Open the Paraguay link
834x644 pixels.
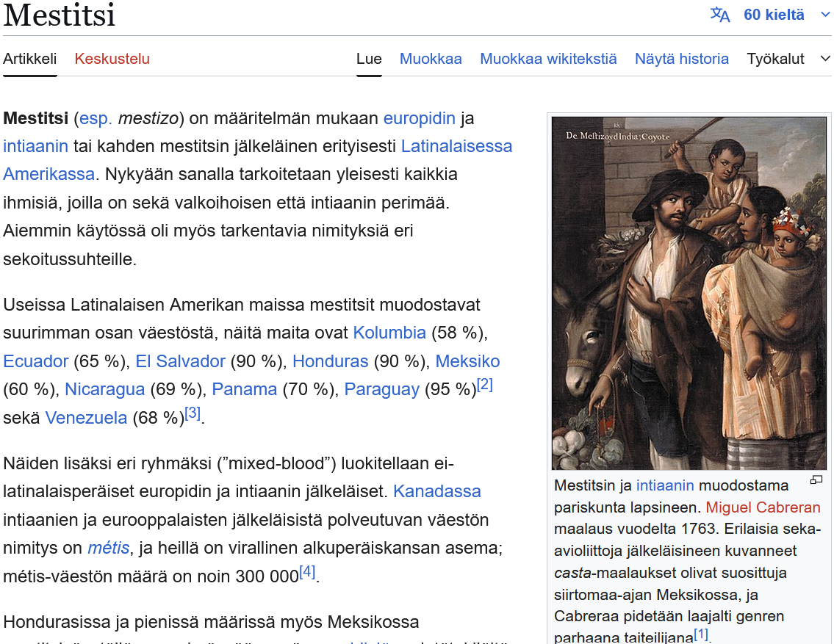(382, 389)
